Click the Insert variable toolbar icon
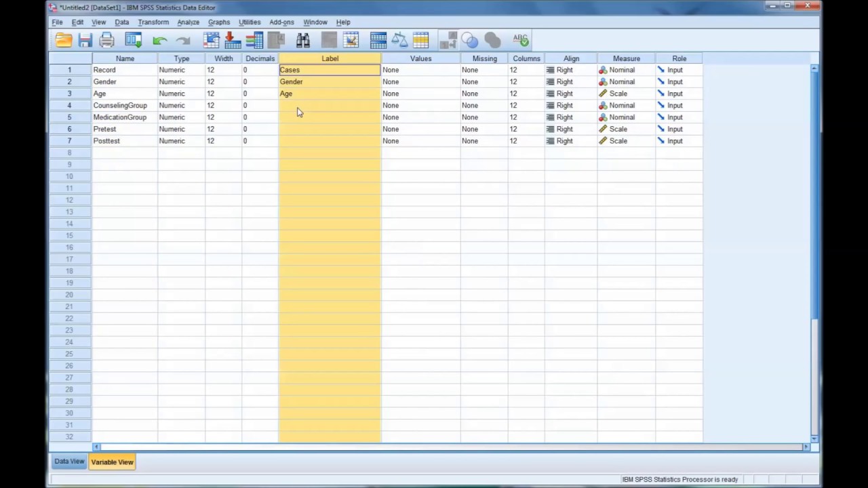 point(351,41)
